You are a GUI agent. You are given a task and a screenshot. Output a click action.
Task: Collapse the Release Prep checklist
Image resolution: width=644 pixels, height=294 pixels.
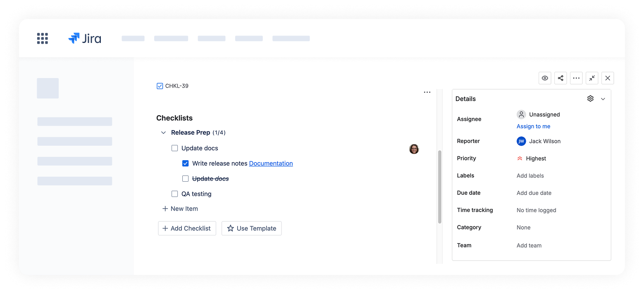(x=163, y=133)
